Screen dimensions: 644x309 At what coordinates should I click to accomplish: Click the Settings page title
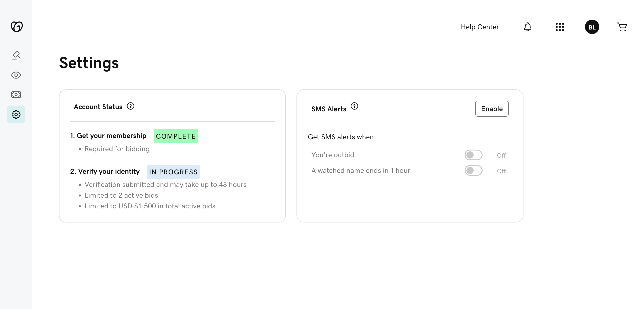click(89, 63)
